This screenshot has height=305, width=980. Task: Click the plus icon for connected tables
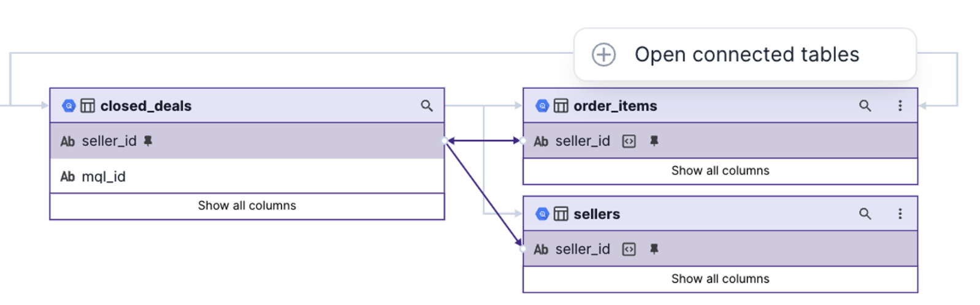(603, 55)
